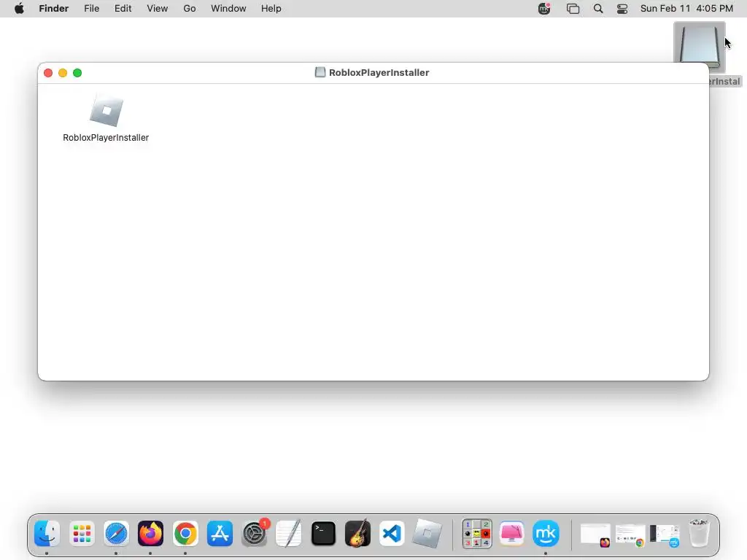This screenshot has width=747, height=560.
Task: Open Spotlight search in the menu bar
Action: click(x=598, y=9)
